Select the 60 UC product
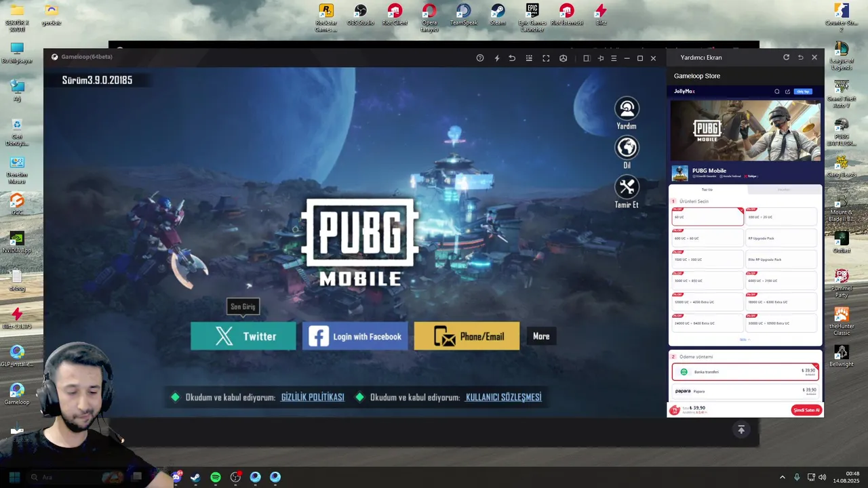The image size is (868, 488). (x=707, y=217)
